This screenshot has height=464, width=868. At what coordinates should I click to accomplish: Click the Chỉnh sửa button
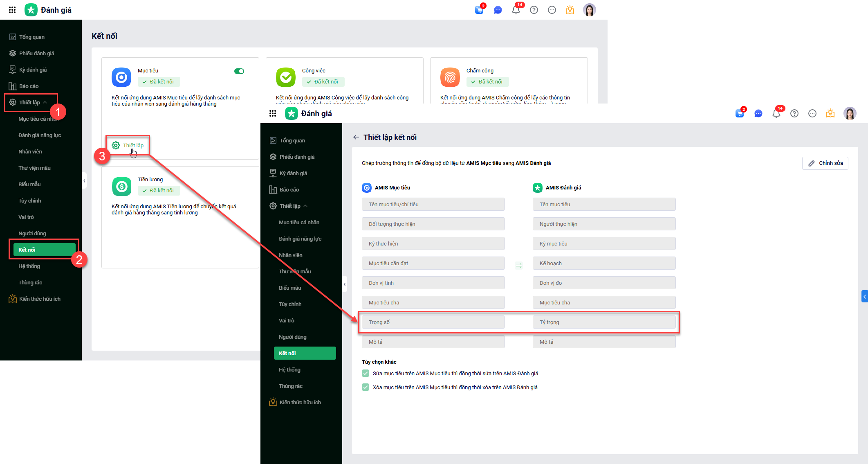point(825,163)
